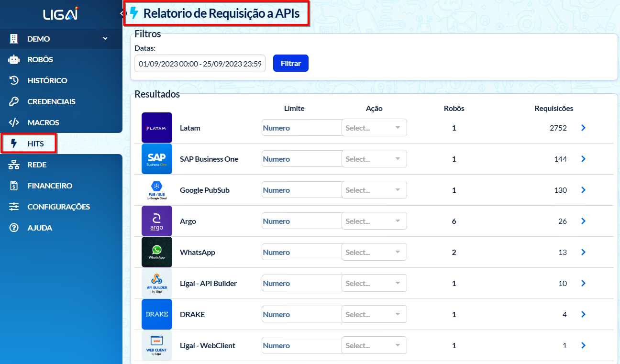Click the Latam requisições count 2752

(x=558, y=128)
